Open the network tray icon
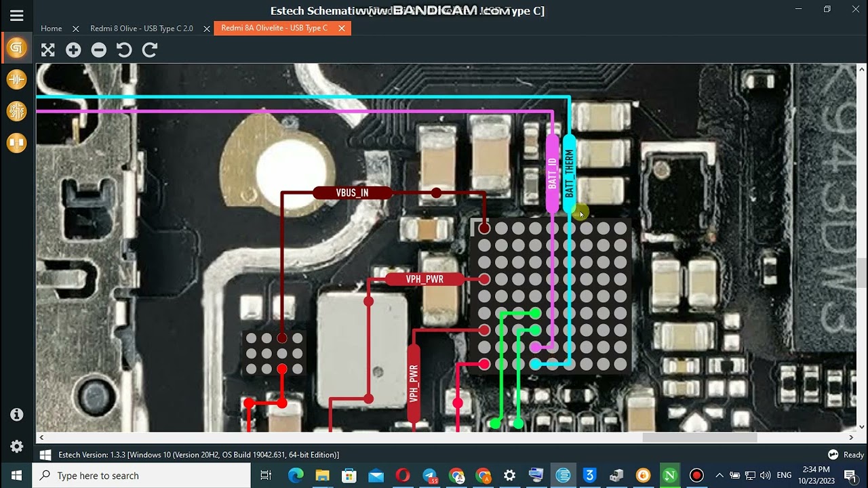This screenshot has height=488, width=868. (750, 475)
